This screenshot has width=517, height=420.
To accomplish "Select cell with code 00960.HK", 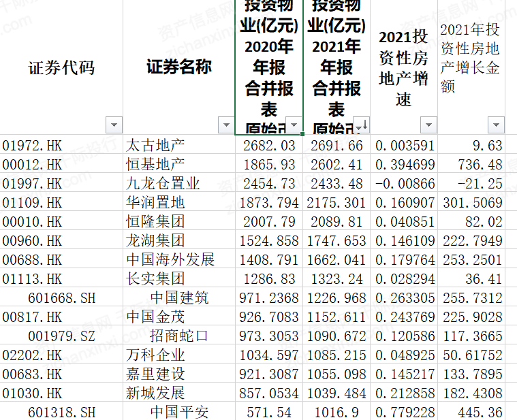I will (61, 240).
